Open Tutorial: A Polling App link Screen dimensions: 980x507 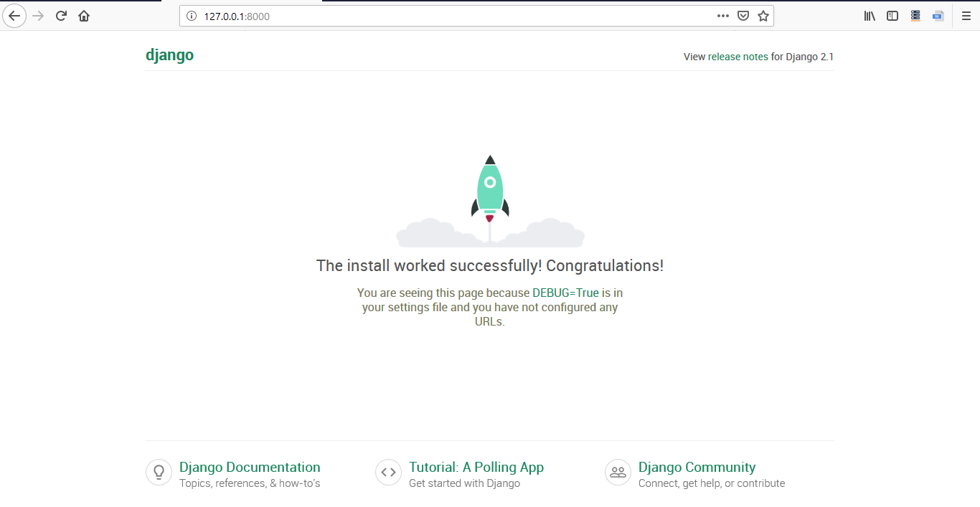476,467
